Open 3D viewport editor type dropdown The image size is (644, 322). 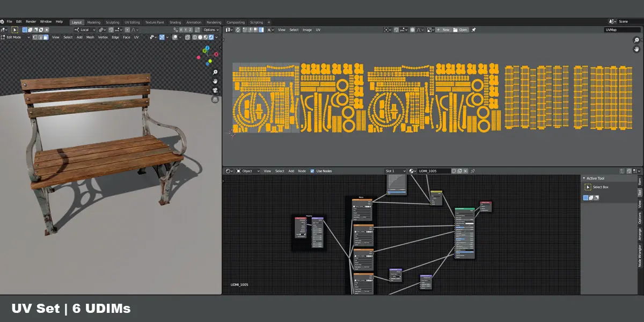[x=4, y=30]
